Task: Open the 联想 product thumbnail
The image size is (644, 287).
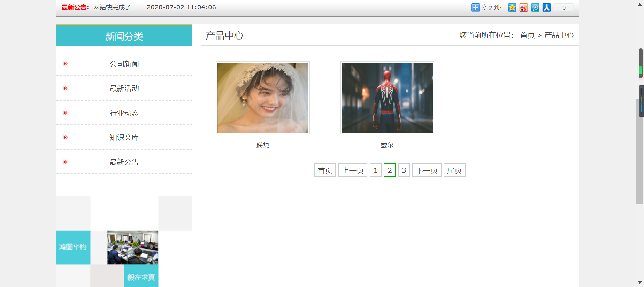Action: 263,98
